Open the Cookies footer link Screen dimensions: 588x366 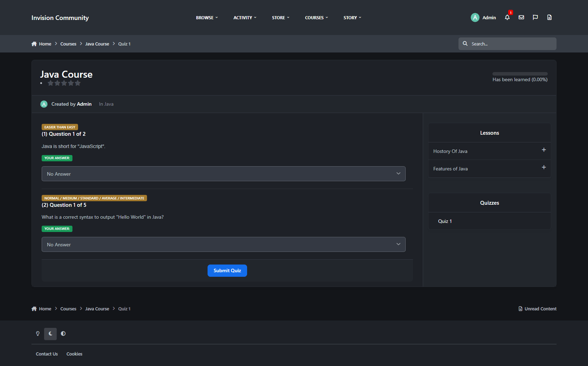[75, 354]
